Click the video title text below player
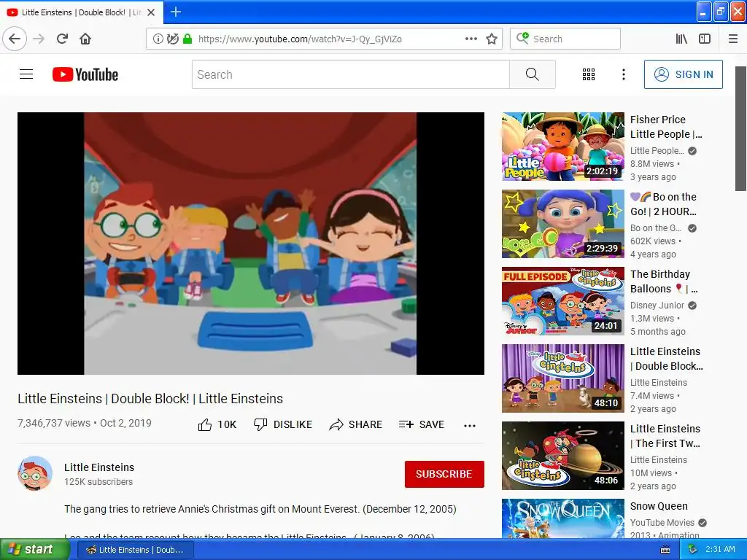 point(150,399)
